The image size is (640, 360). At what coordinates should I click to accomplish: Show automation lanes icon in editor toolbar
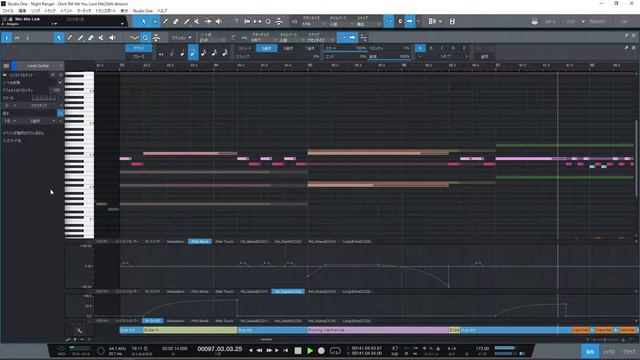pyautogui.click(x=134, y=38)
